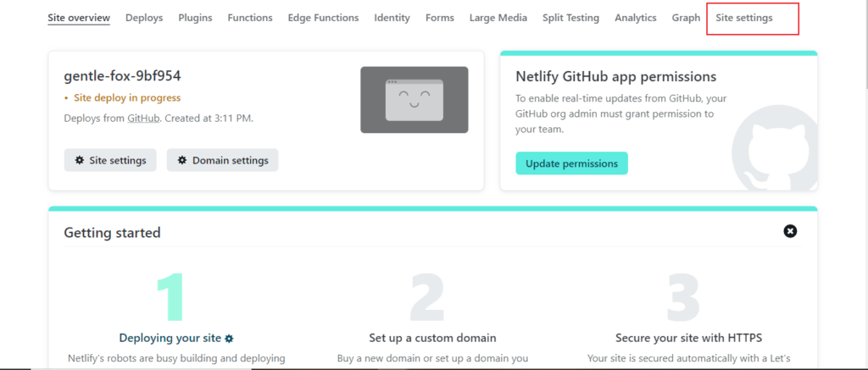Click the Deploying your site step link
This screenshot has width=868, height=370.
(170, 338)
